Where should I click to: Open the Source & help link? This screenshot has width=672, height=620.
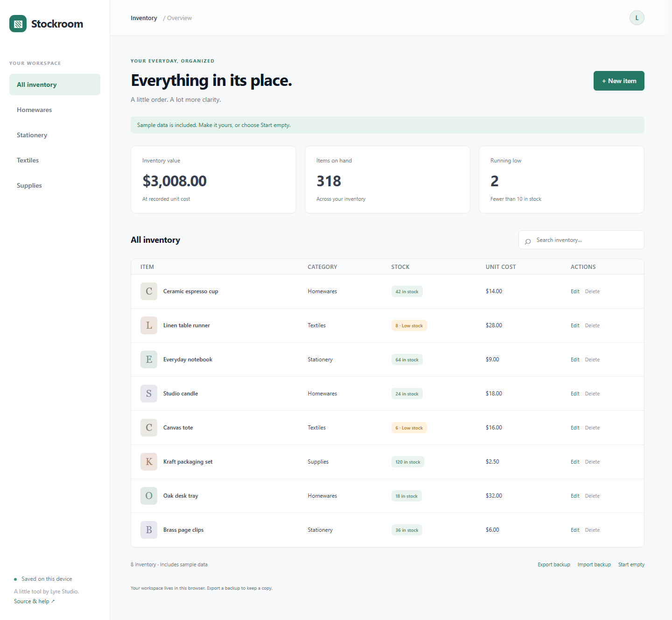click(34, 601)
